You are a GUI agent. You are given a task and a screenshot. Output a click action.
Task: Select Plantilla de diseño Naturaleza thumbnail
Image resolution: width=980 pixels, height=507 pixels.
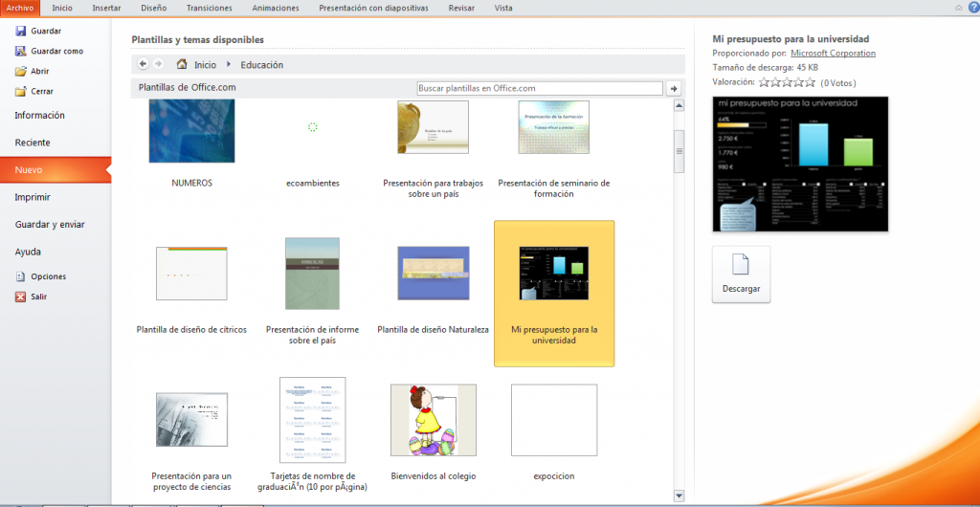434,274
